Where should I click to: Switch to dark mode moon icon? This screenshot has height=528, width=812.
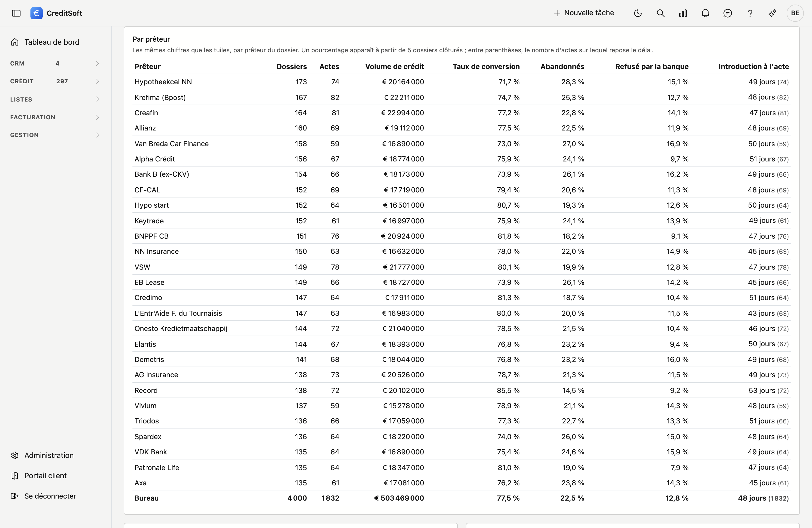point(638,13)
